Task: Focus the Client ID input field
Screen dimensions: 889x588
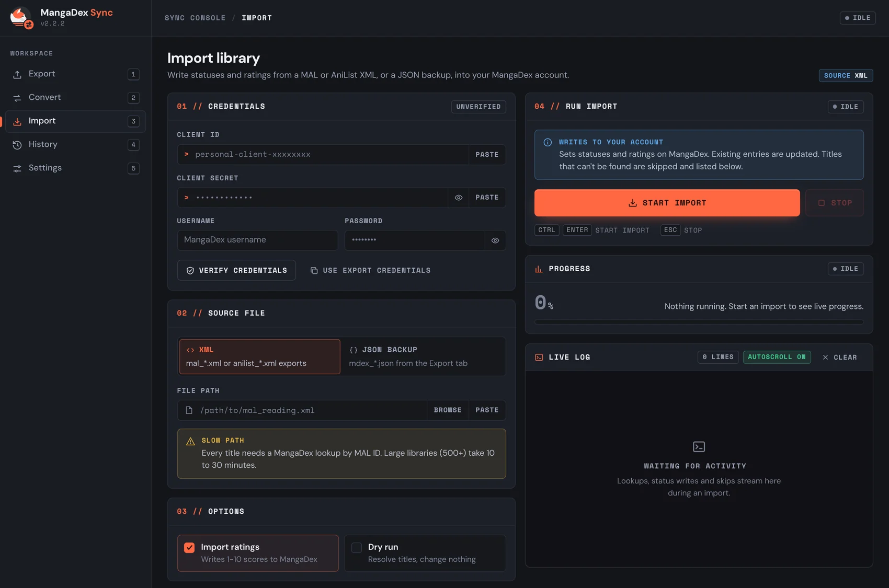Action: (x=323, y=155)
